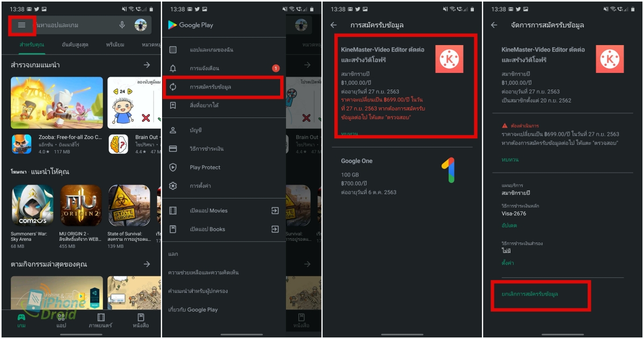This screenshot has width=644, height=339.
Task: Tap ทบทวน link on จัดการการสมัครรับข้อมูล screen
Action: (x=510, y=160)
